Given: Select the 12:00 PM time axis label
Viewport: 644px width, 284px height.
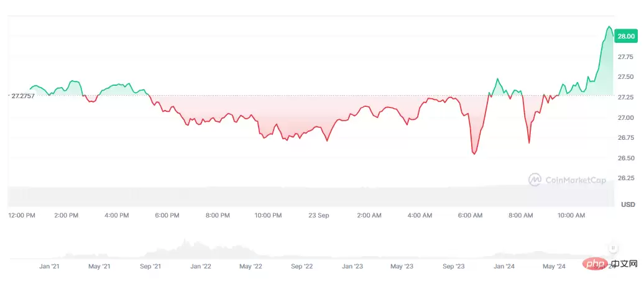Looking at the screenshot, I should 21,215.
